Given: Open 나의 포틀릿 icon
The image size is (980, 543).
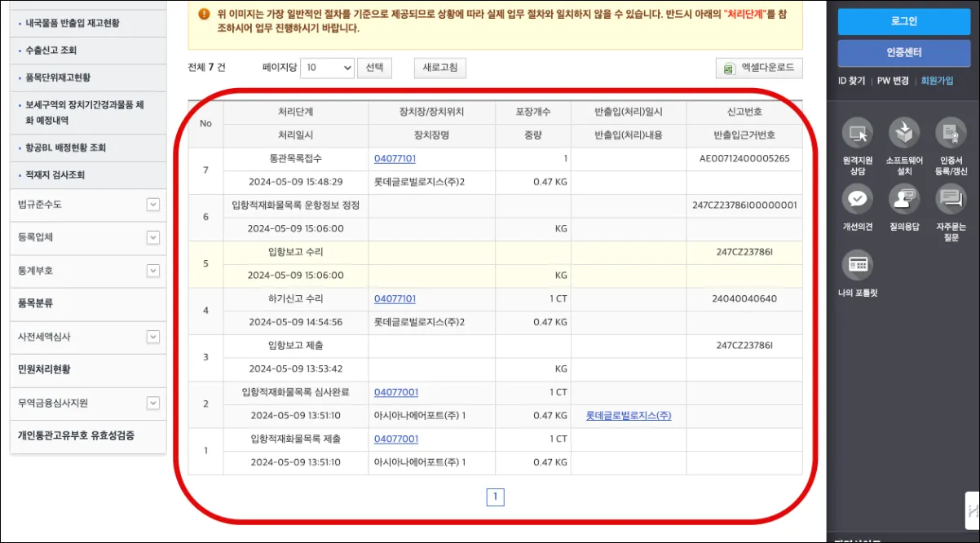Looking at the screenshot, I should tap(857, 264).
